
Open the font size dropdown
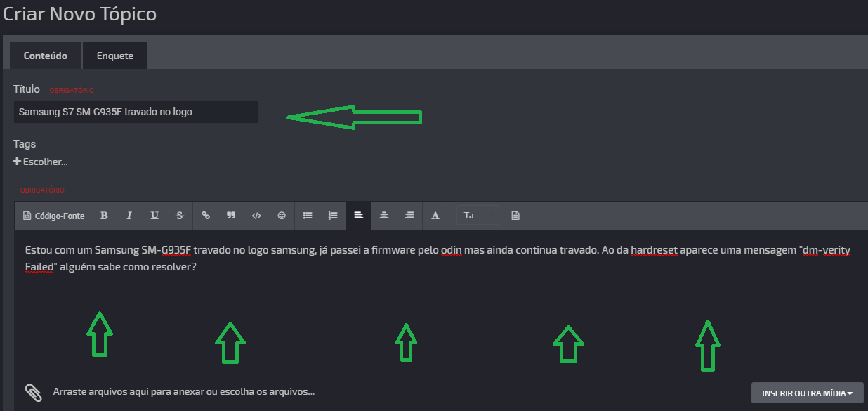coord(478,216)
